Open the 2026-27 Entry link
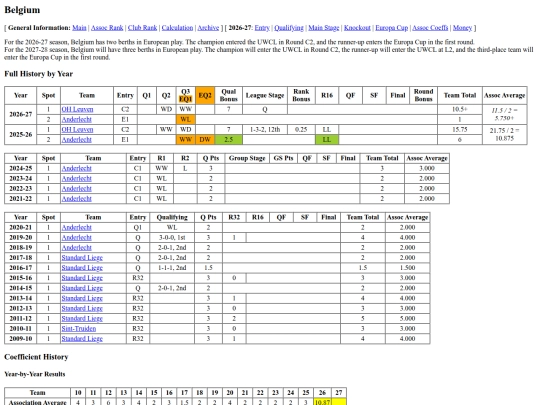This screenshot has width=540, height=405. coord(262,28)
